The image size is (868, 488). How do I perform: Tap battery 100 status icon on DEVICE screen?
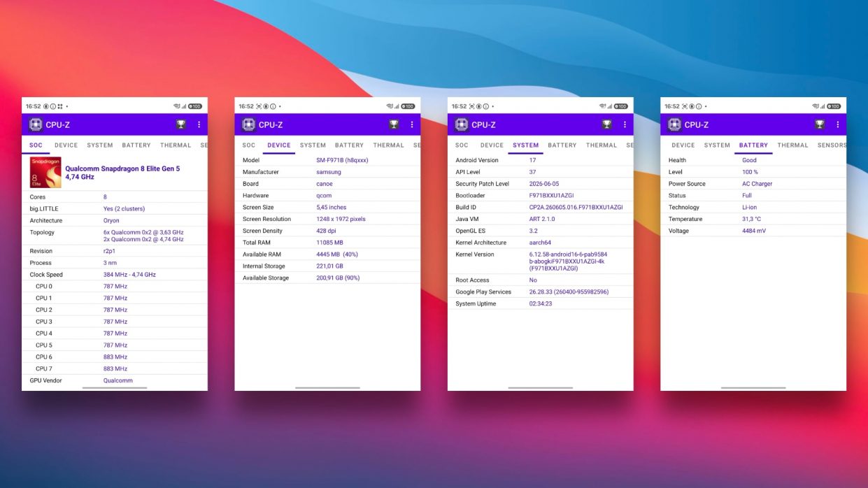[408, 106]
